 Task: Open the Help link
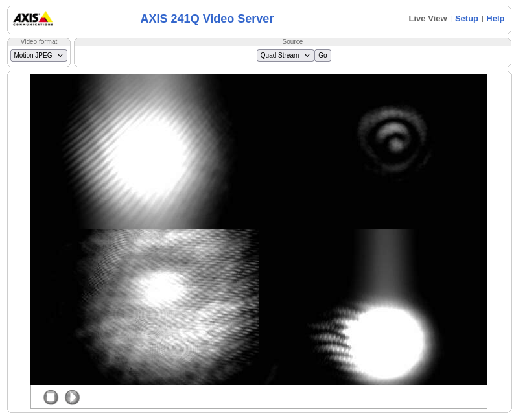(495, 19)
